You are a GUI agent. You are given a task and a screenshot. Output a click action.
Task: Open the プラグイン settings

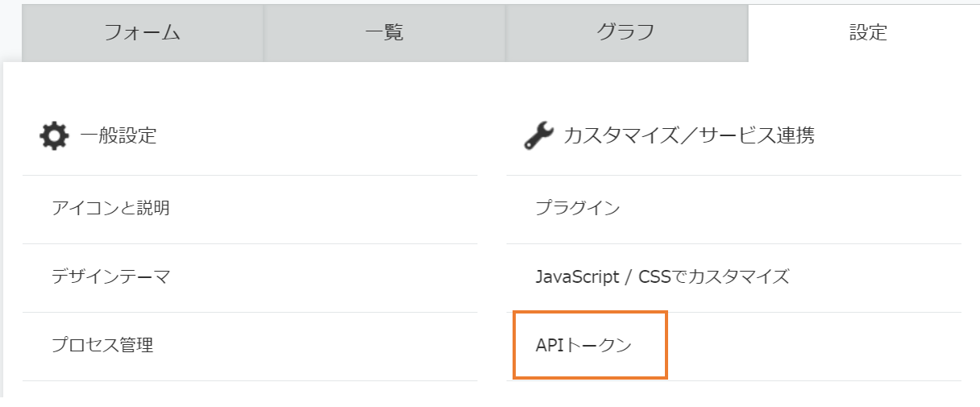click(578, 209)
